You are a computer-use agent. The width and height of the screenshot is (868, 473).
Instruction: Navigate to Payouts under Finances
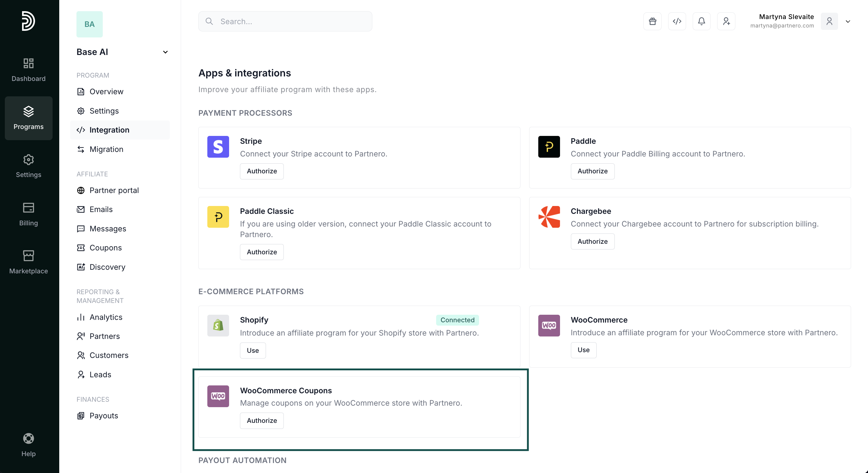103,416
